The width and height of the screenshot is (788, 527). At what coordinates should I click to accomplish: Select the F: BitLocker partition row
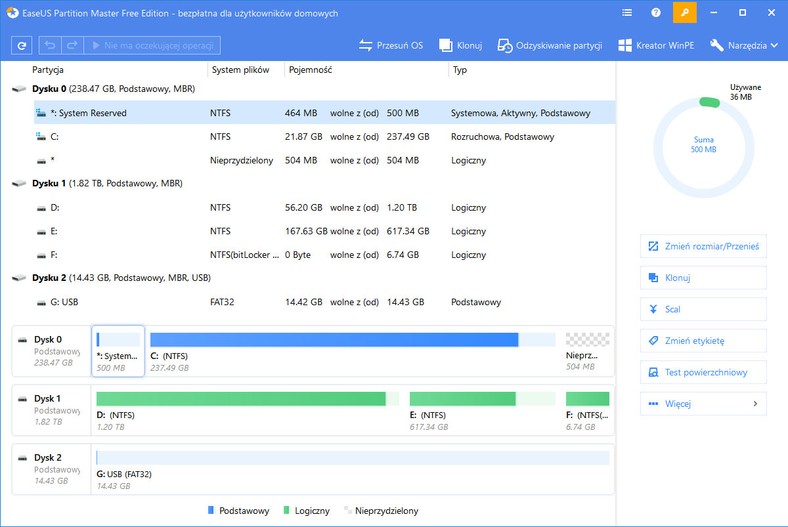[324, 255]
